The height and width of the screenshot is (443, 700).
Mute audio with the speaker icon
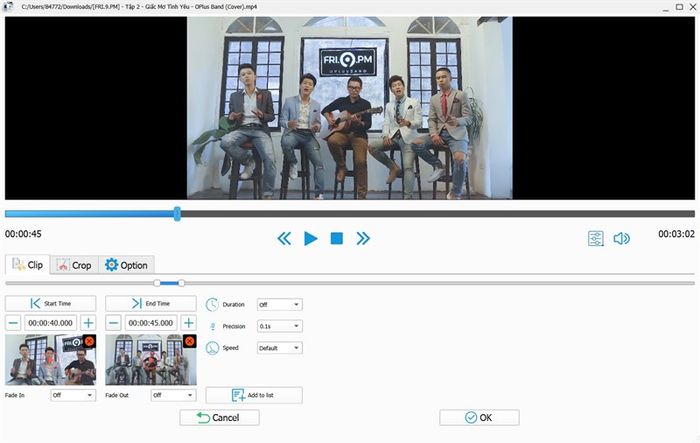tap(621, 238)
